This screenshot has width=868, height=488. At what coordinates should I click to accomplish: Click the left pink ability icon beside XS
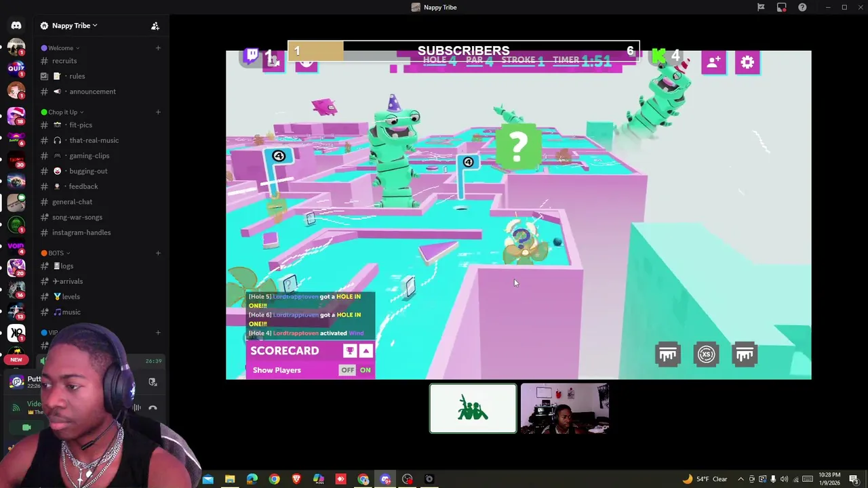click(668, 354)
